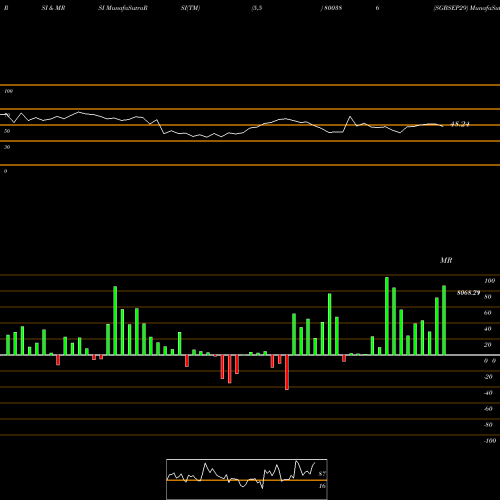Click the MR axis label 60

(488, 313)
